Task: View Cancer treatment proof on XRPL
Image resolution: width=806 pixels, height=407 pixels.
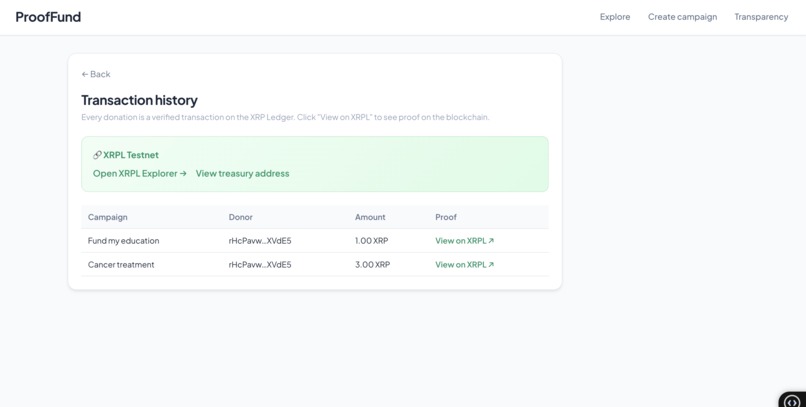Action: [464, 265]
